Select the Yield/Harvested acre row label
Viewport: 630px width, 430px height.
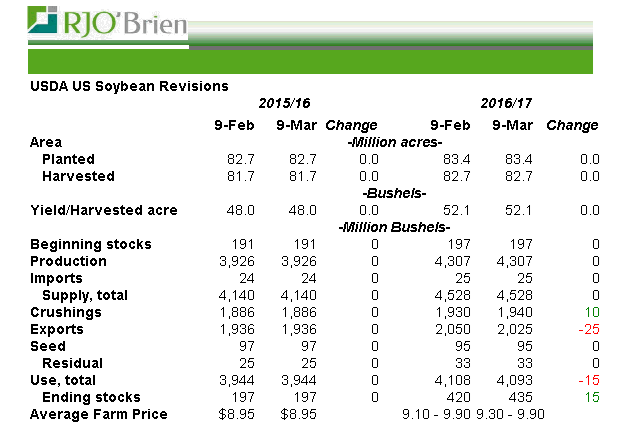(x=104, y=210)
